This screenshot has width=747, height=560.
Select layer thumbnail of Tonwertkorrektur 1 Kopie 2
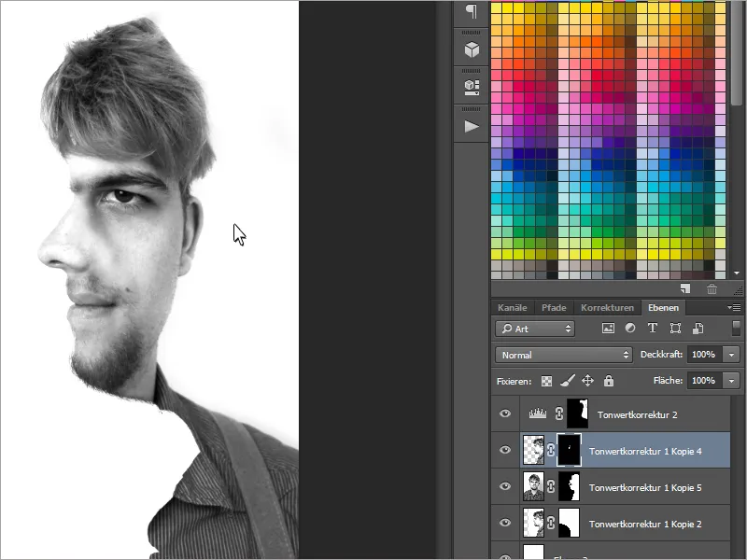(x=533, y=523)
